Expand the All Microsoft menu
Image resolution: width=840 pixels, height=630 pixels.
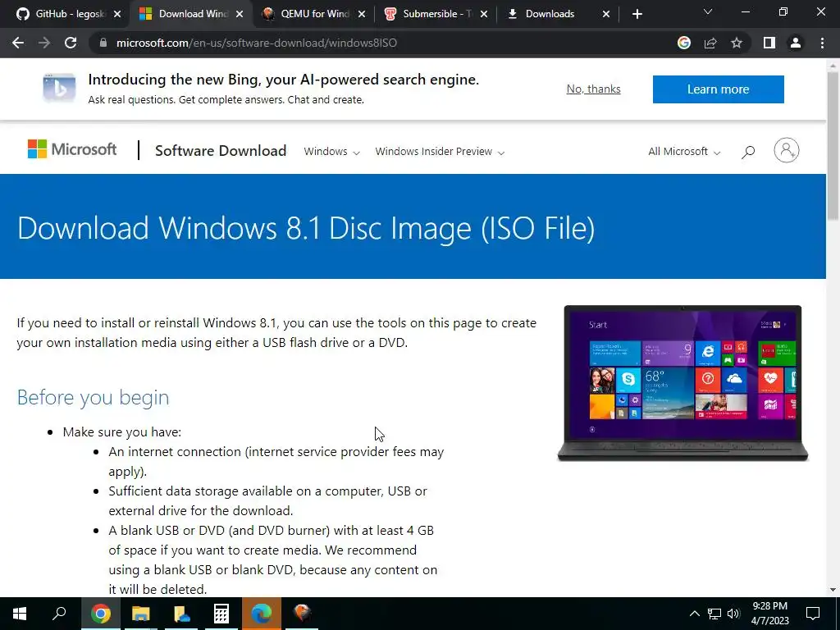tap(684, 152)
